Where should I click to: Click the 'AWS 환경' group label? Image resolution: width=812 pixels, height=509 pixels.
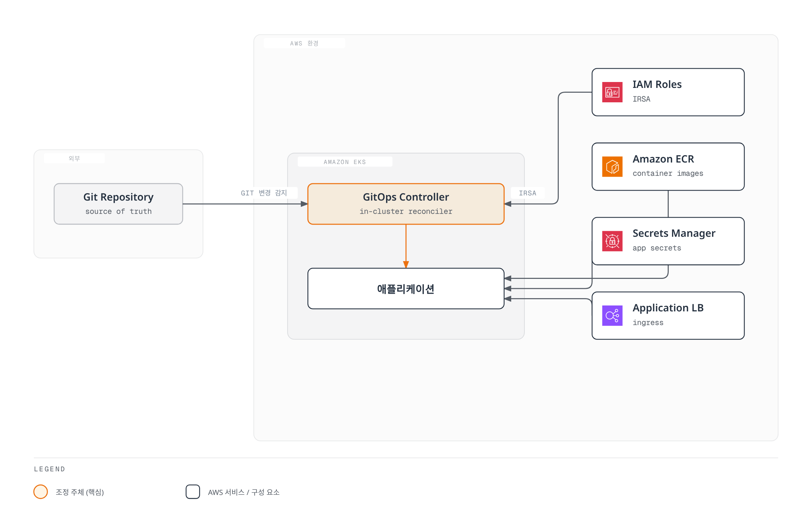(304, 43)
